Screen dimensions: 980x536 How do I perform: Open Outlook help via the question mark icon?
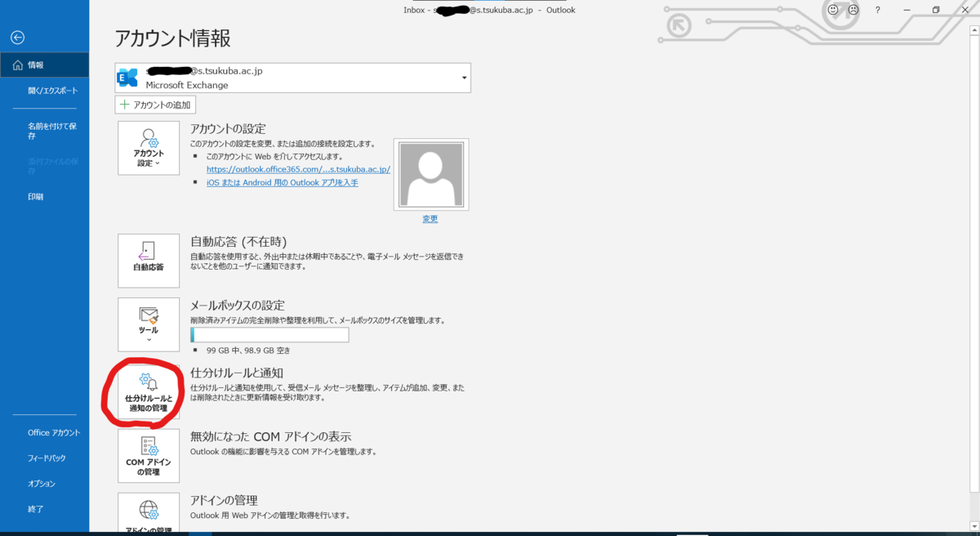pos(876,9)
